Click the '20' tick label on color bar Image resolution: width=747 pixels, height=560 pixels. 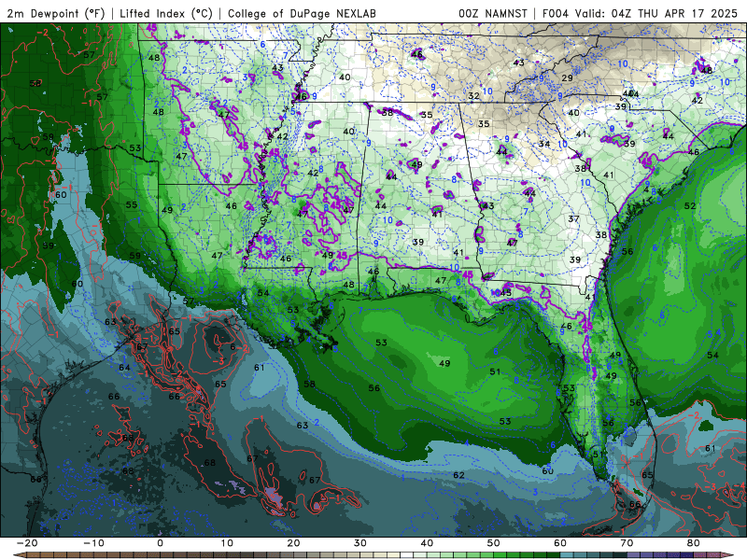point(293,543)
